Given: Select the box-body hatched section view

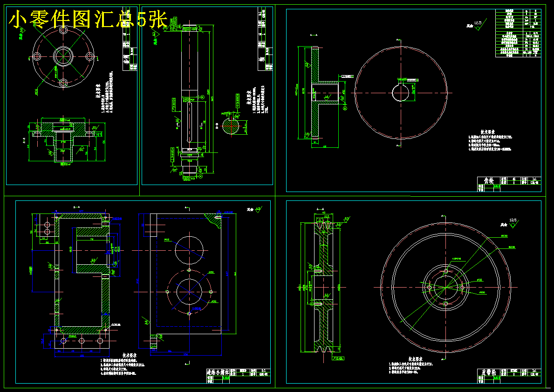Looking at the screenshot, I should point(82,273).
